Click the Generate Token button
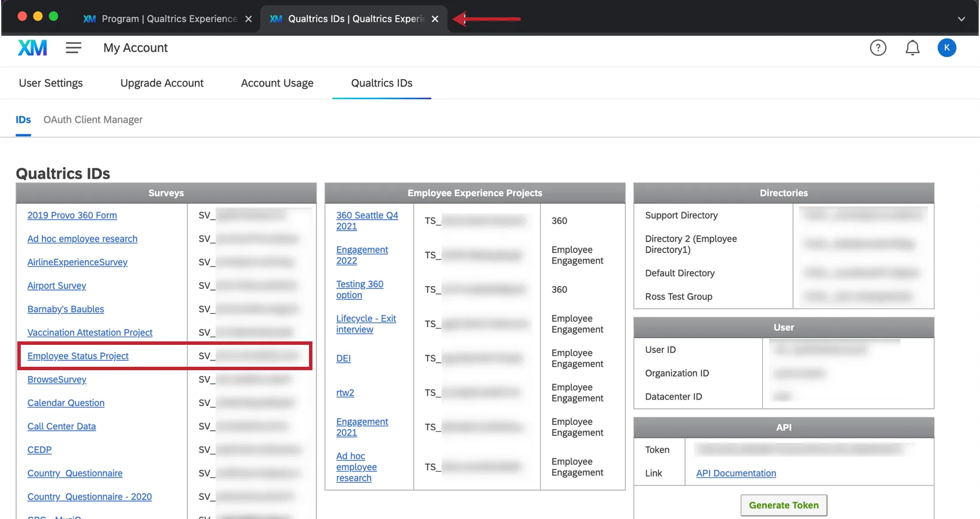Viewport: 980px width, 519px height. click(x=783, y=505)
